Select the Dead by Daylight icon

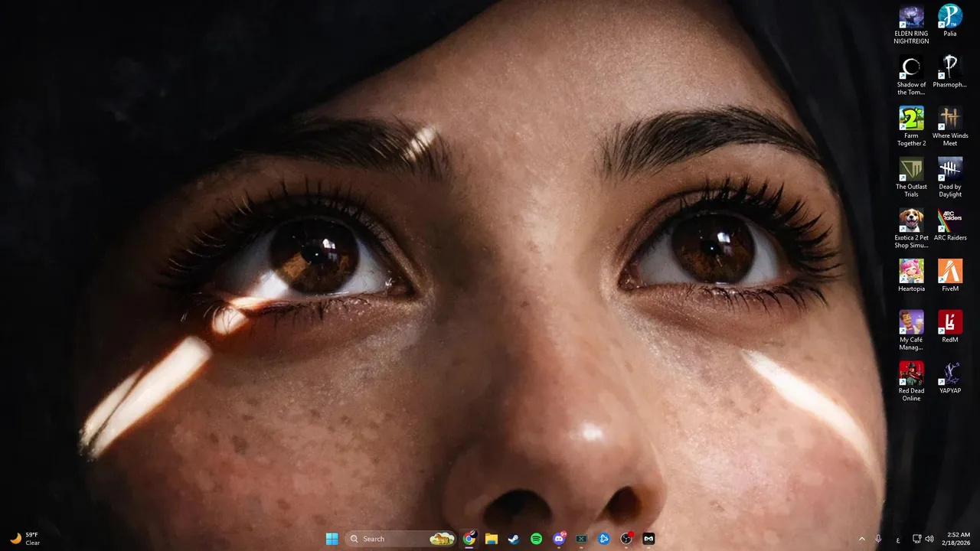(950, 178)
